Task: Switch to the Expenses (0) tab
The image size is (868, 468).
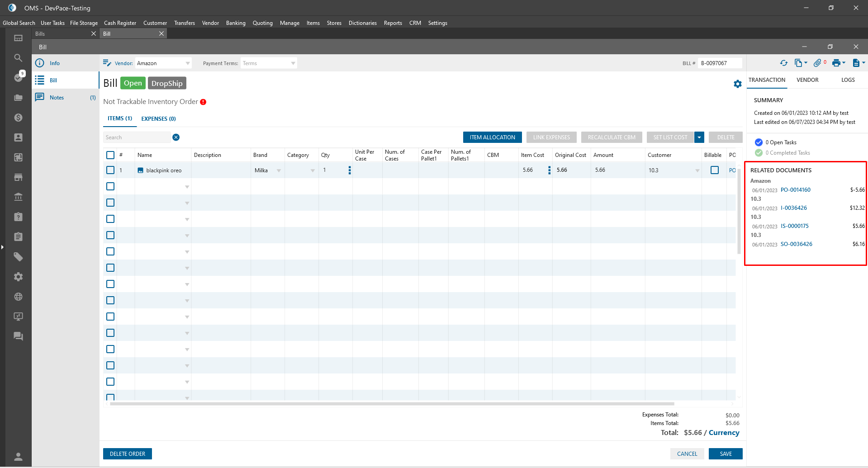Action: pyautogui.click(x=158, y=119)
